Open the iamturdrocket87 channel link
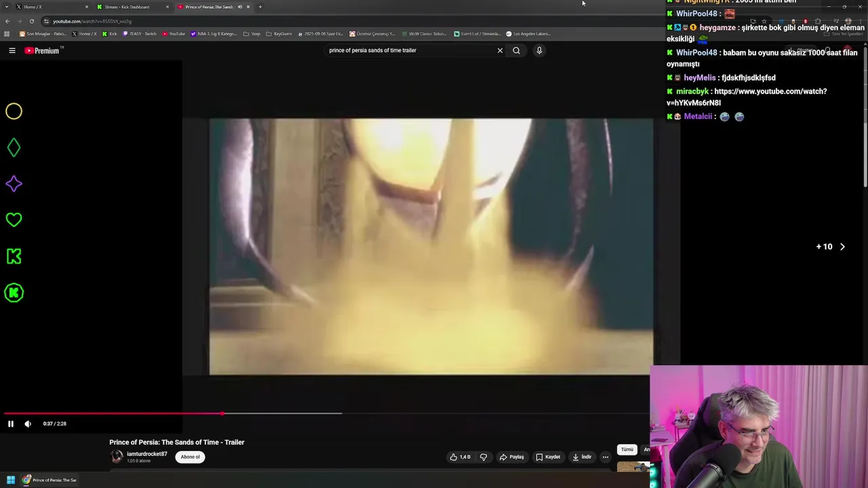Screen dimensions: 868x488 tap(146, 454)
